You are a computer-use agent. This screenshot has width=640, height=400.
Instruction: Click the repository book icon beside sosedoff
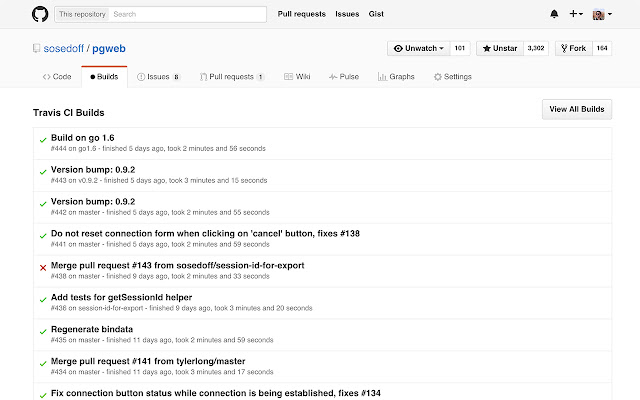pyautogui.click(x=36, y=49)
